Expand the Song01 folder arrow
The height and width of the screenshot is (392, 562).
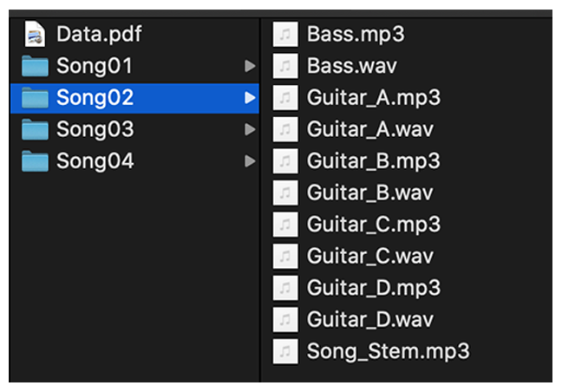click(250, 66)
